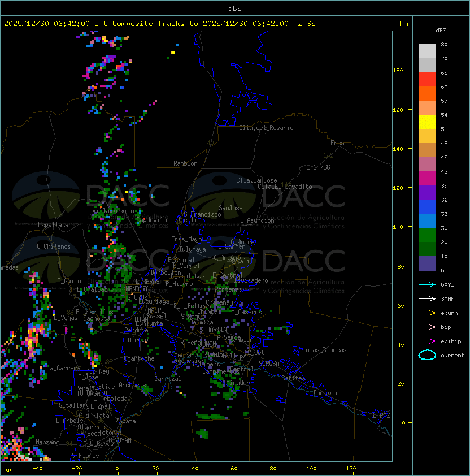The image size is (470, 476).
Task: Click the 'L_Asuncion' map label
Action: pyautogui.click(x=257, y=220)
